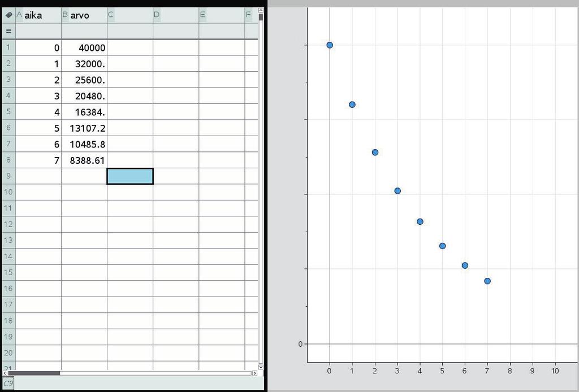Select aika cell with value 1
The image size is (579, 392).
(38, 64)
